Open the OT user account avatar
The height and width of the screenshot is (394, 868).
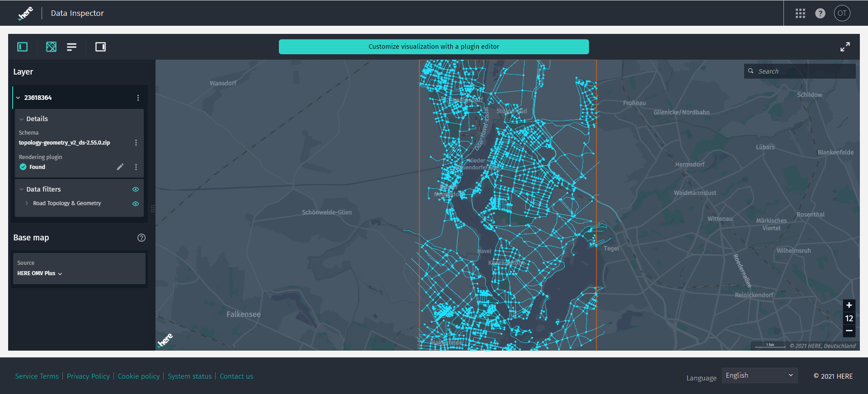tap(842, 13)
